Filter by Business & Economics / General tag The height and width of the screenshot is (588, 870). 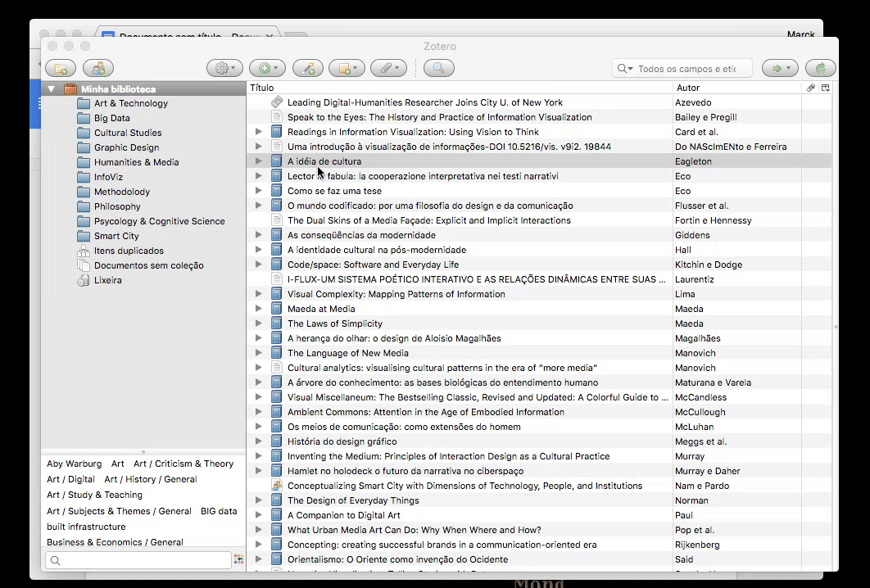tap(115, 542)
